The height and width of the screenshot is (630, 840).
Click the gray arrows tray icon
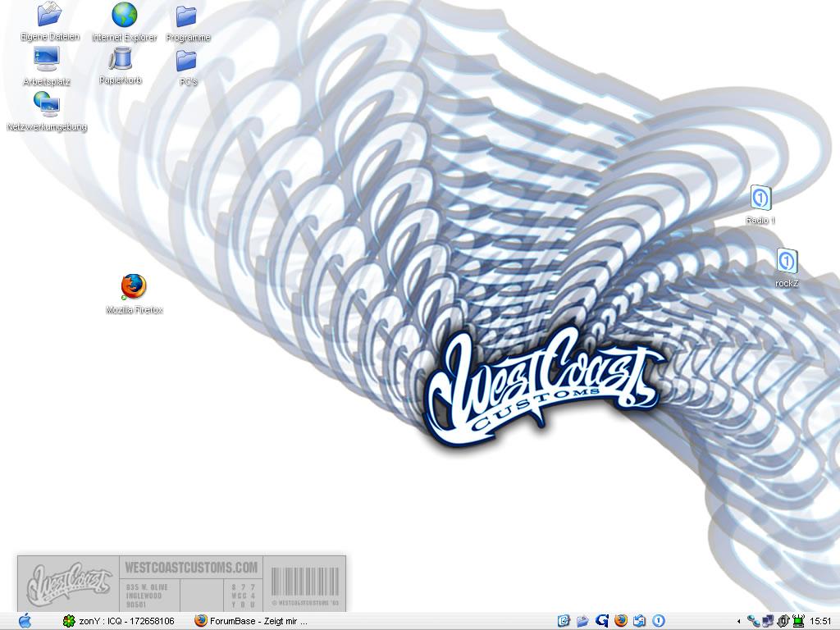click(x=783, y=621)
